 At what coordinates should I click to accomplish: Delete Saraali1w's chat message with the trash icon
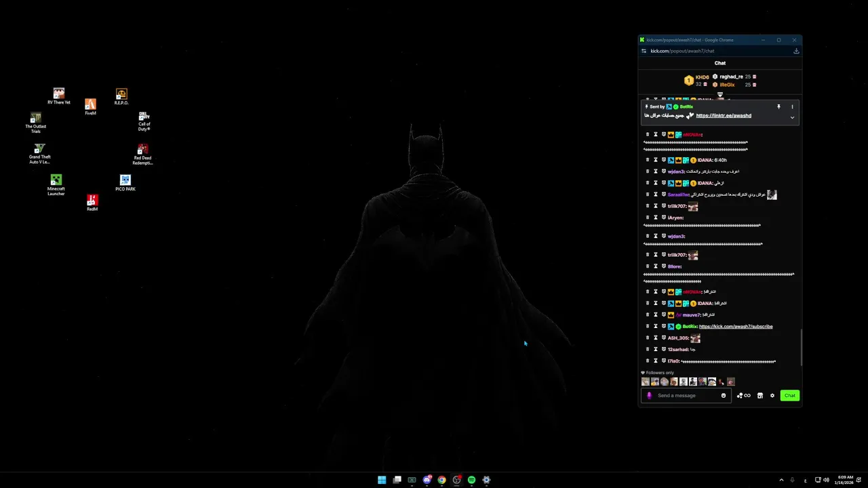tap(648, 195)
